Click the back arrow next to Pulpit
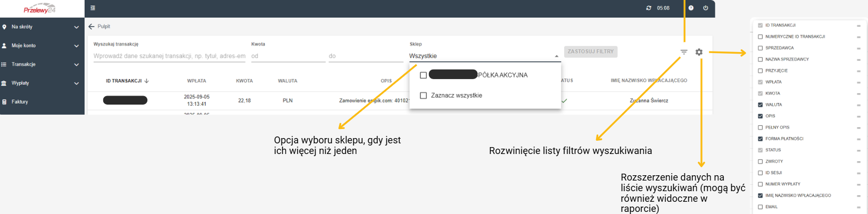This screenshot has width=868, height=214. click(92, 27)
